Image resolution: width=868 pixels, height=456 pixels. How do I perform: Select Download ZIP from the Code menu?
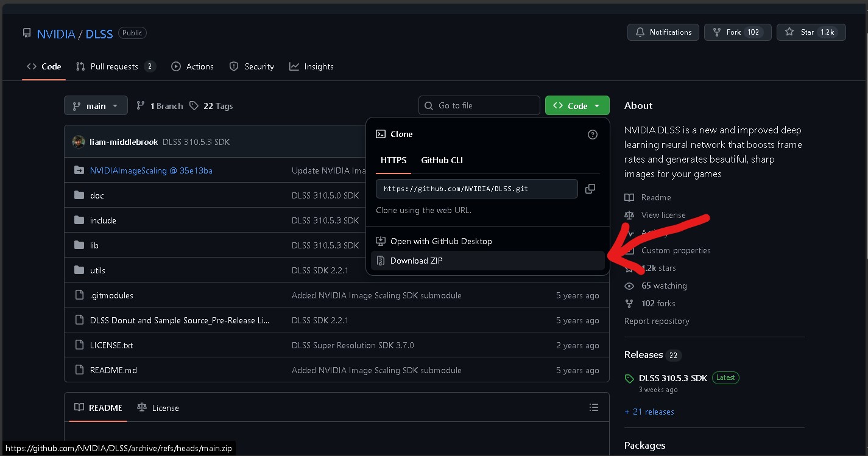(x=417, y=260)
